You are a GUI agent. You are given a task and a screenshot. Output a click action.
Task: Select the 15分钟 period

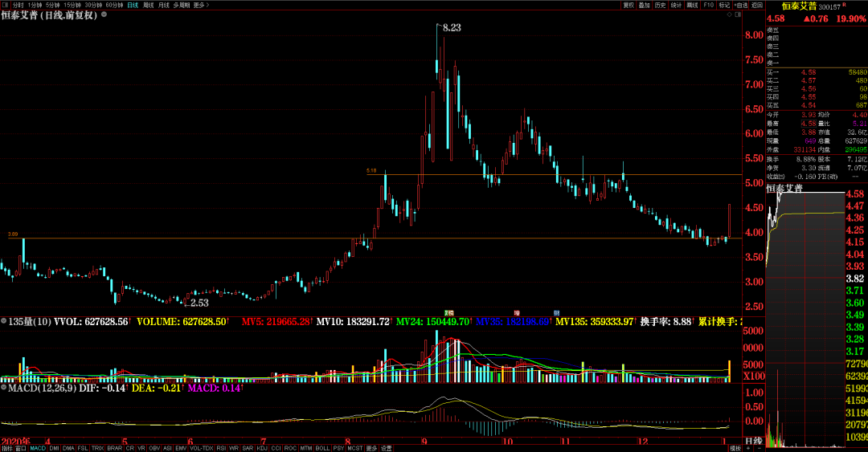pos(72,5)
